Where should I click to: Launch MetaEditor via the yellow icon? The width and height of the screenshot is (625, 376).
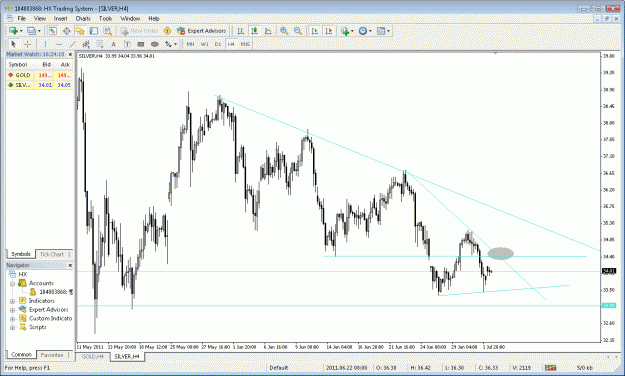click(167, 31)
